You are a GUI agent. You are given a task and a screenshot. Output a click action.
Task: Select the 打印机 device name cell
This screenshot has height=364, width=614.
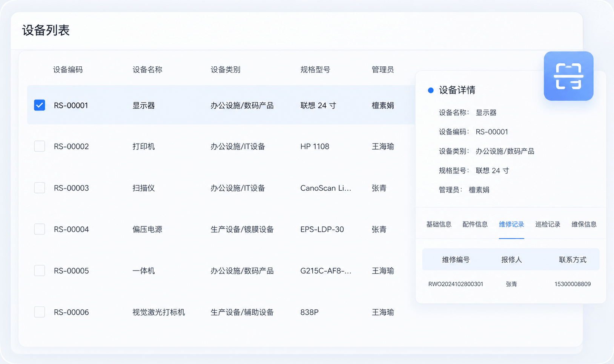pos(144,146)
